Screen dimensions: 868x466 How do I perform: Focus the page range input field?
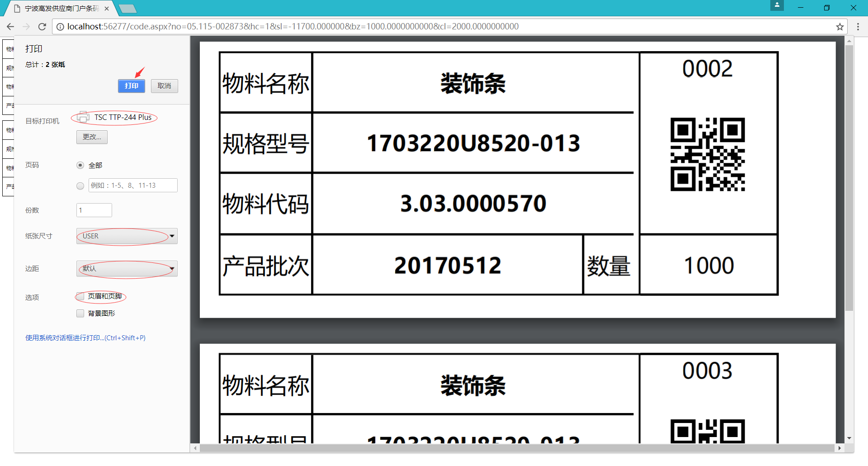point(133,185)
